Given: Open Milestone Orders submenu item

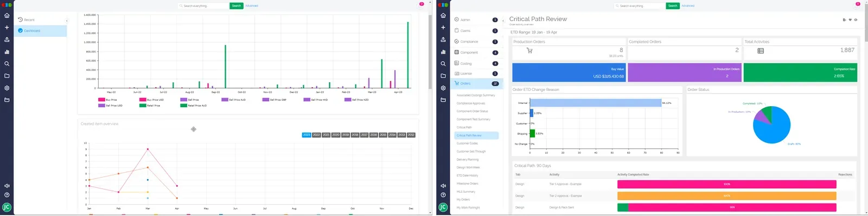Looking at the screenshot, I should [x=468, y=184].
